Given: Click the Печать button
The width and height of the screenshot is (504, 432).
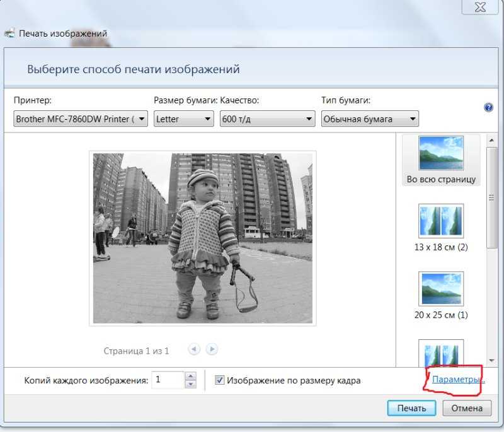Looking at the screenshot, I should (411, 408).
